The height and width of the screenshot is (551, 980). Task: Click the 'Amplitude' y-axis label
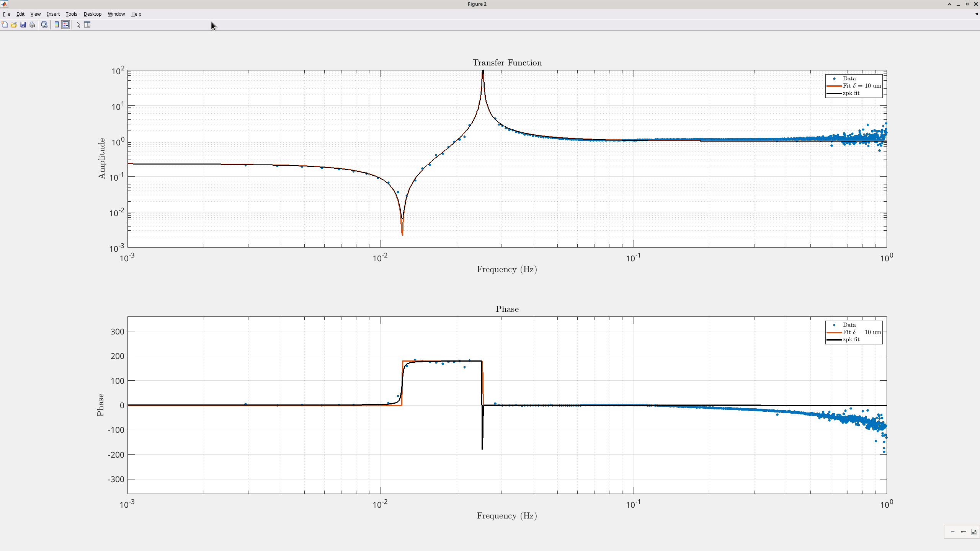point(101,158)
